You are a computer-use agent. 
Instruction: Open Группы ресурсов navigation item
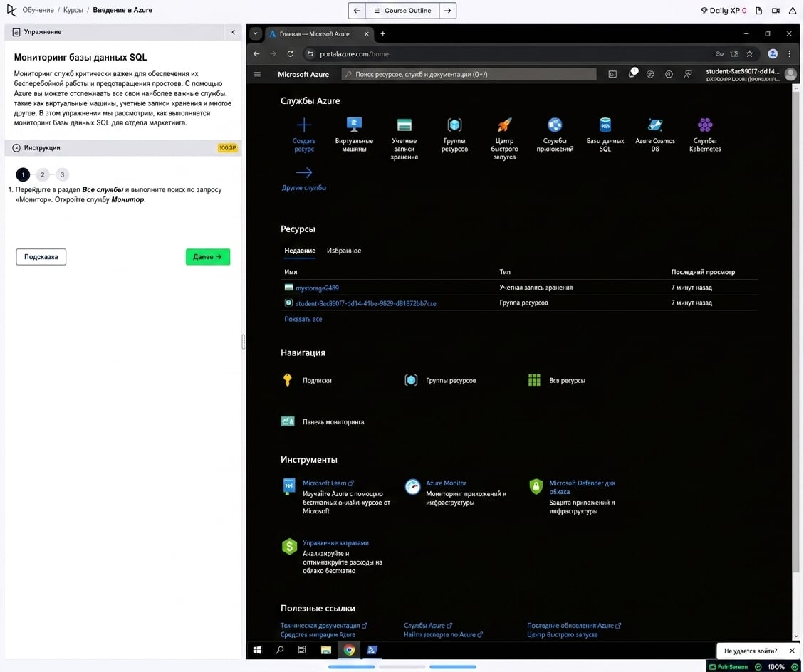point(441,380)
